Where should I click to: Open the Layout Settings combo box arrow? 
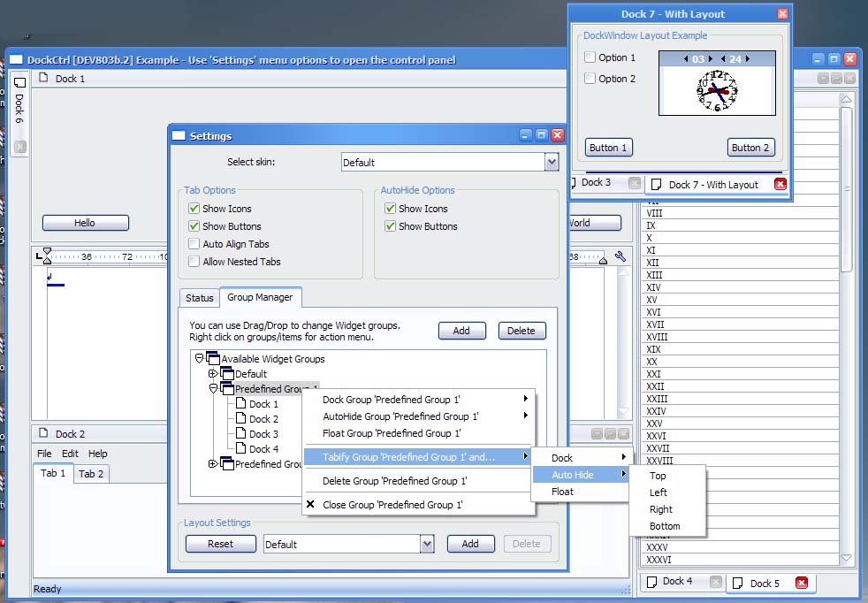click(427, 544)
